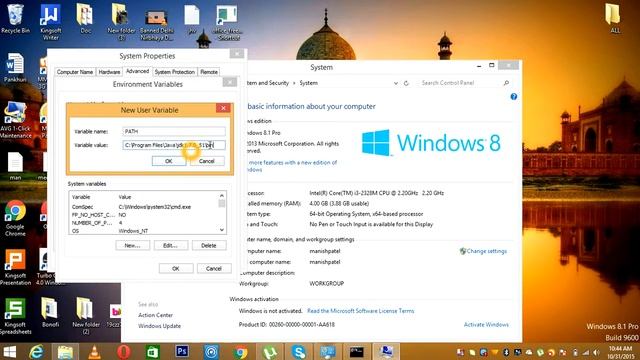
Task: Open the Recycle Bin desktop icon
Action: tap(16, 18)
